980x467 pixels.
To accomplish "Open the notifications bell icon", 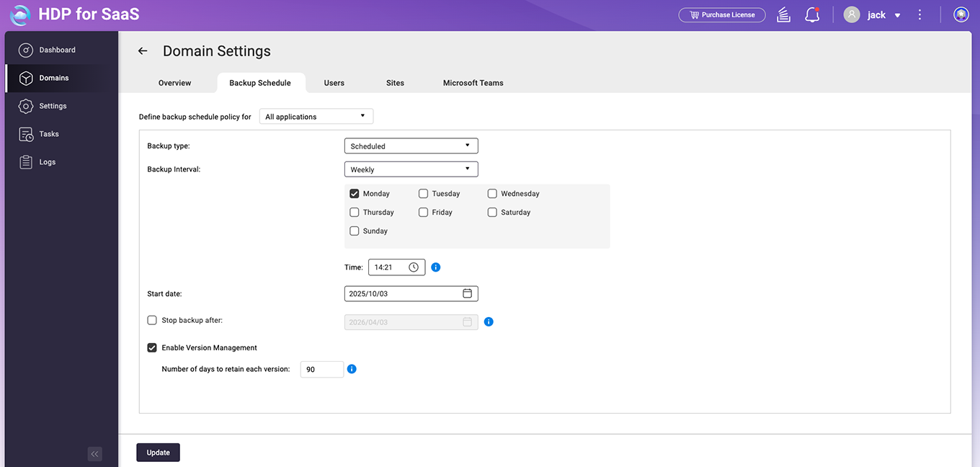I will (812, 15).
